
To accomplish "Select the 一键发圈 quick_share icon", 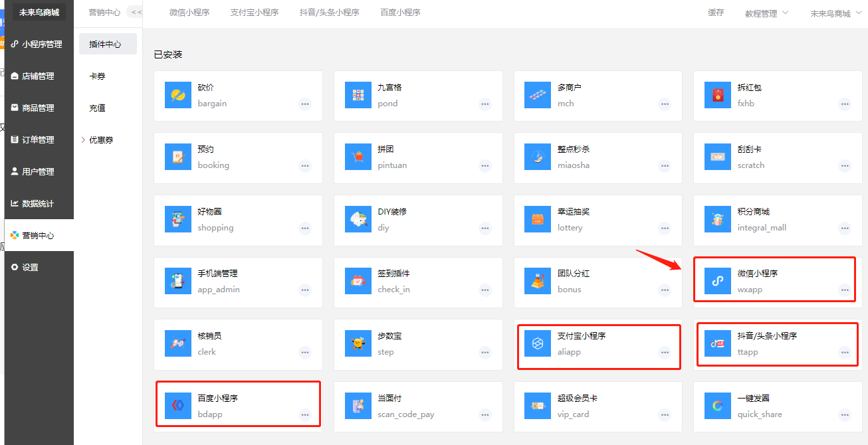I will tap(718, 406).
